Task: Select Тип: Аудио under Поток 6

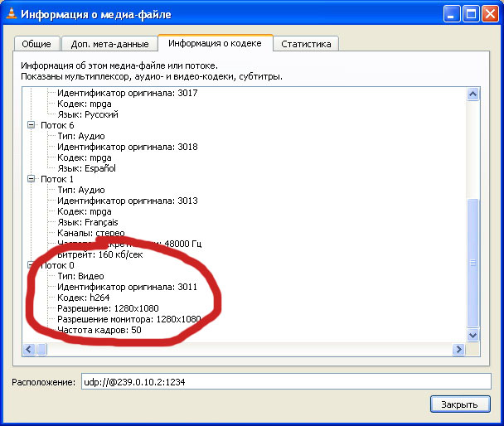Action: (81, 136)
